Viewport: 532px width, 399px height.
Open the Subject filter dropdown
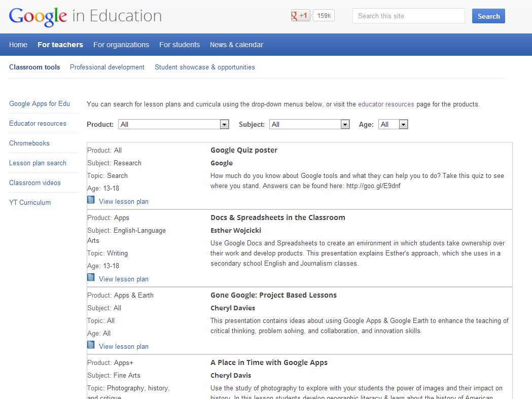pos(344,124)
